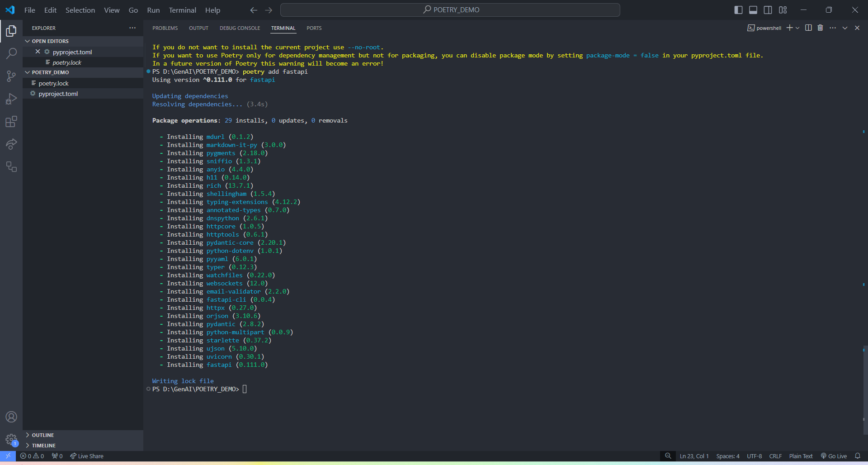Viewport: 868px width, 465px height.
Task: Kill terminal with the trash icon
Action: [820, 28]
